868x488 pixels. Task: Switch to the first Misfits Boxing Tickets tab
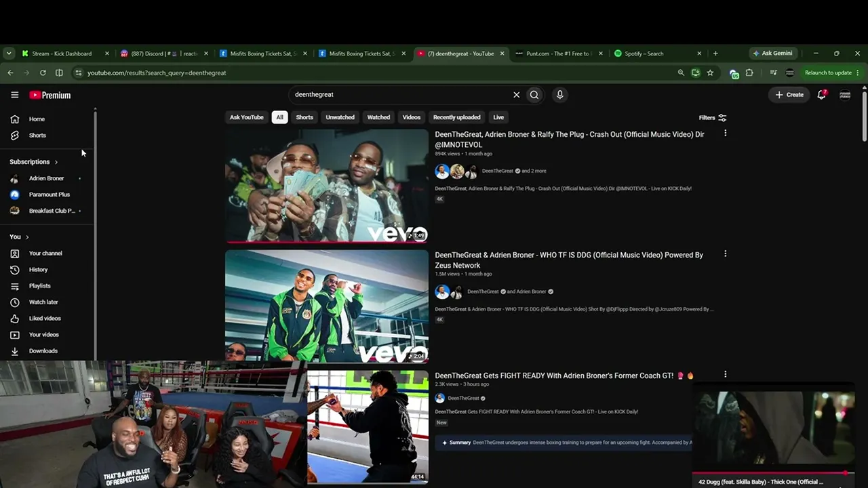point(263,54)
